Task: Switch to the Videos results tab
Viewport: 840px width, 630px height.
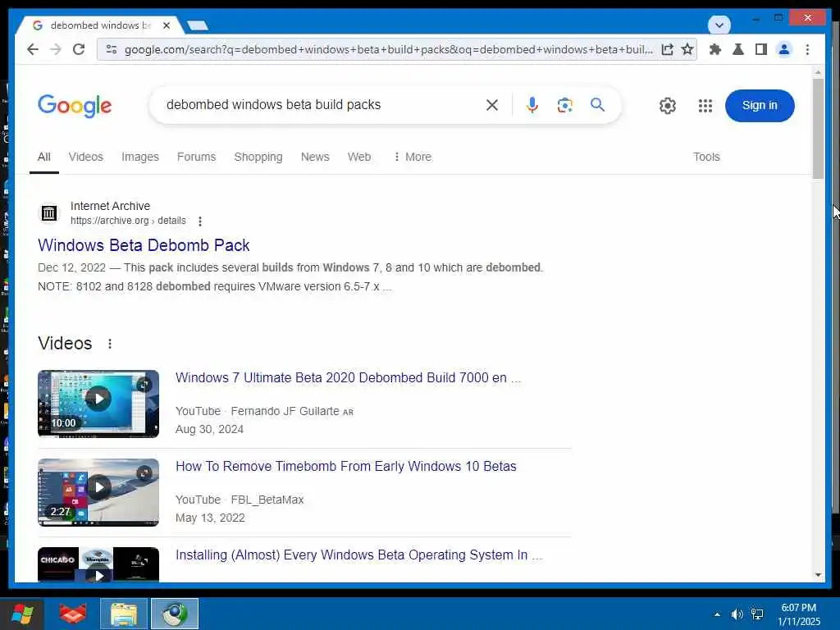Action: (85, 157)
